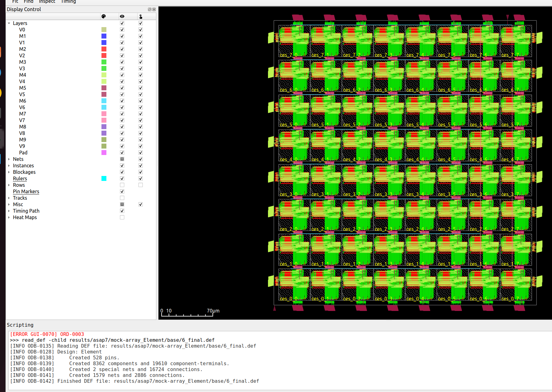Screen dimensions: 552x392
Task: Click the green color swatch for layer M3
Action: point(104,62)
